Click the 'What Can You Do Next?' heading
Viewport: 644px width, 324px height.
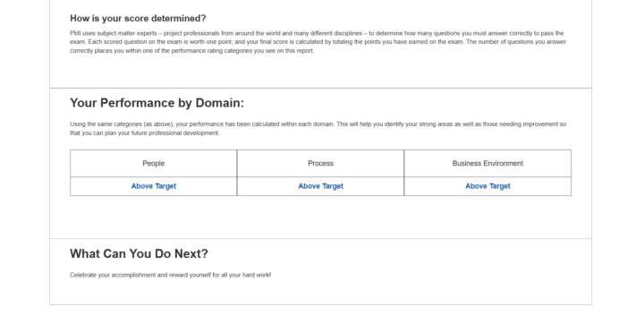tap(139, 253)
